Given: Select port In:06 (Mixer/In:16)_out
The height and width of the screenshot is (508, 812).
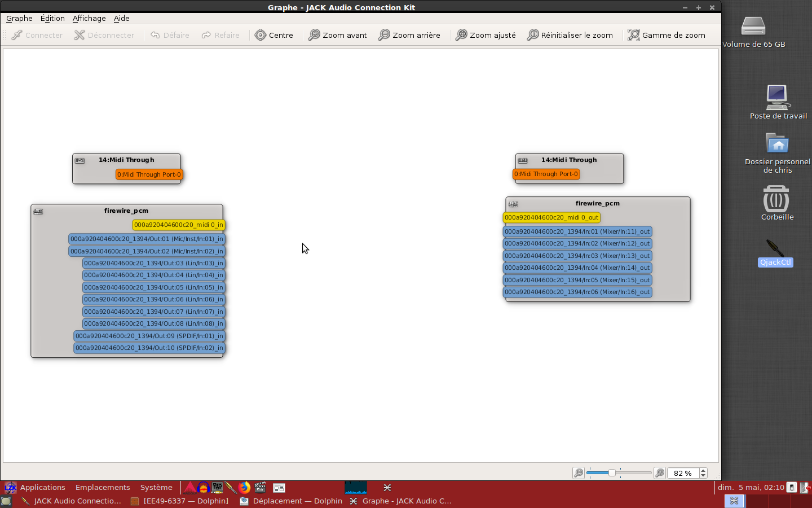Looking at the screenshot, I should click(x=577, y=292).
